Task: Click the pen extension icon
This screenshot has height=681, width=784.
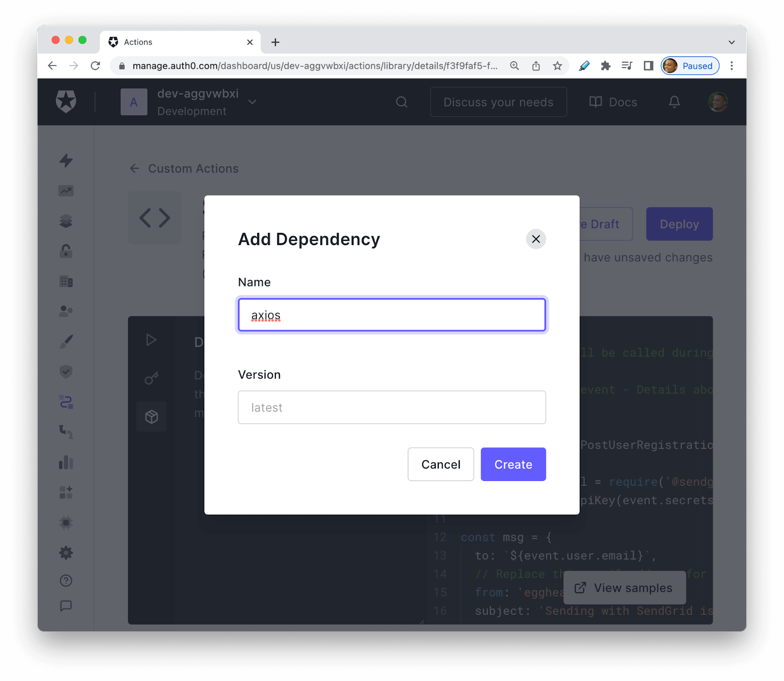Action: tap(584, 66)
